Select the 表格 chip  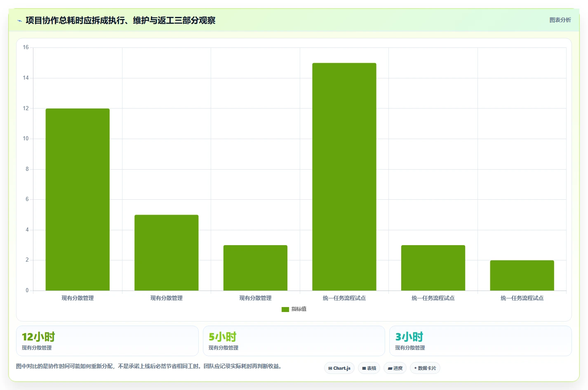point(369,368)
